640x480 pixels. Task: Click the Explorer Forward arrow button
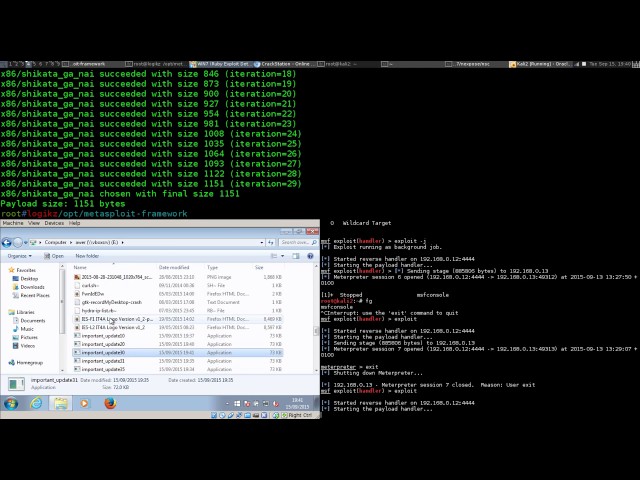18,242
